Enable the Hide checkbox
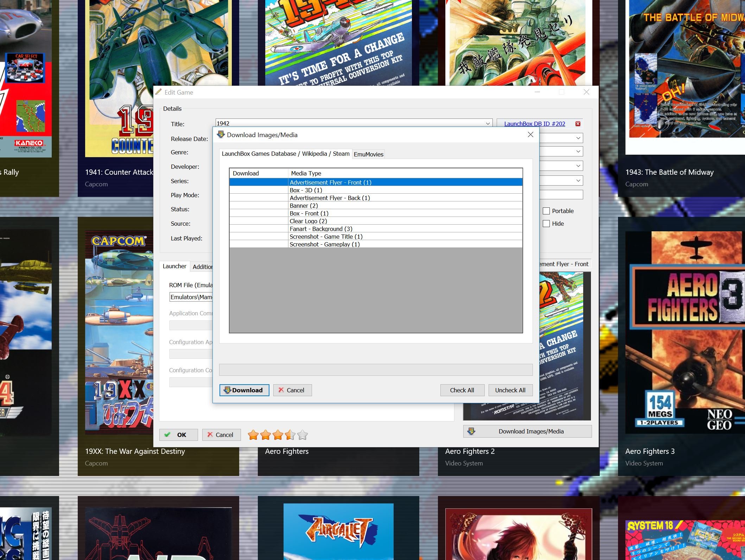 (x=546, y=224)
